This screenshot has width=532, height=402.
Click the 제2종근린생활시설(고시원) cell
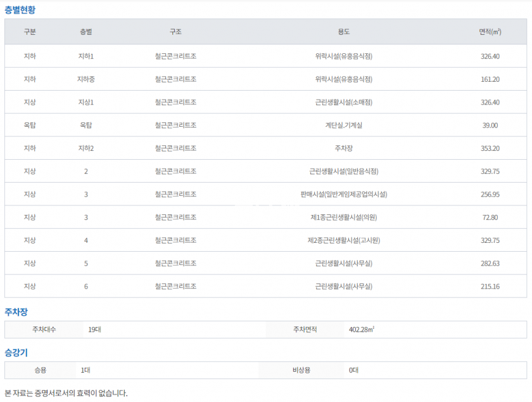343,240
